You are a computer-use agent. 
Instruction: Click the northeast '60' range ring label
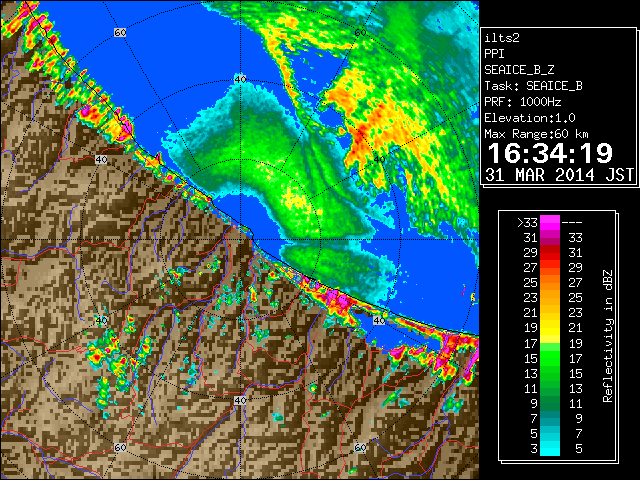coord(360,32)
